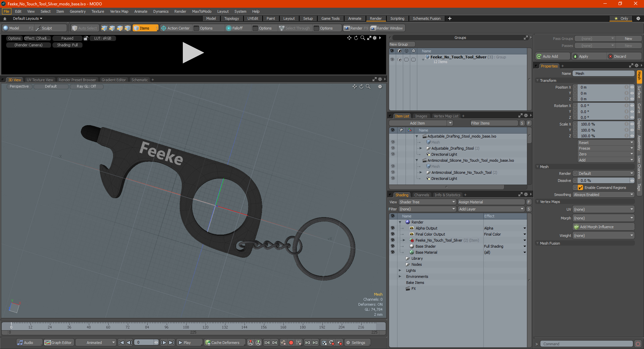Toggle visibility of Final Color Output
Viewport: 644px width, 349px height.
pyautogui.click(x=392, y=234)
